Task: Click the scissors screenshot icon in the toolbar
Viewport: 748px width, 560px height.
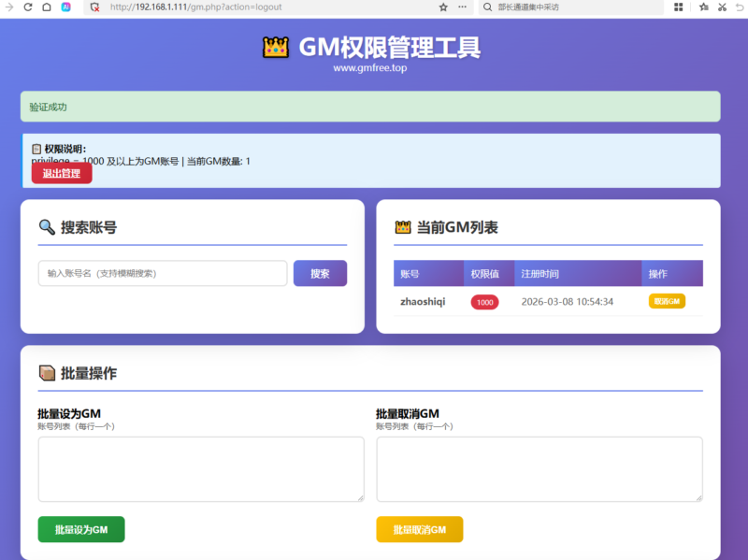Action: coord(723,7)
